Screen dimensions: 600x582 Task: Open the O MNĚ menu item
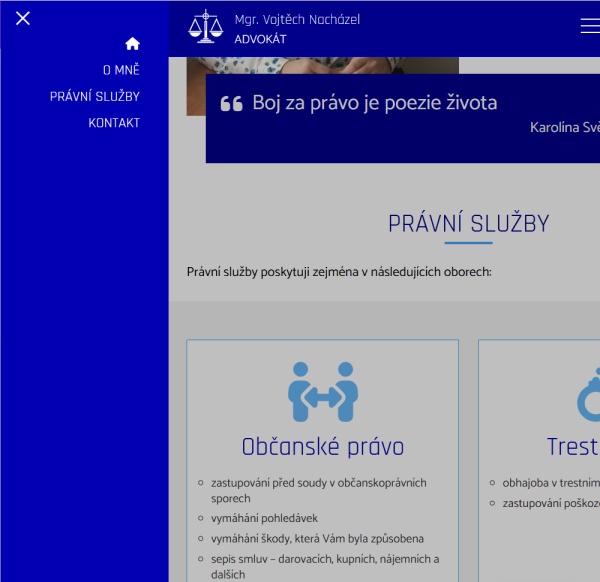coord(121,70)
